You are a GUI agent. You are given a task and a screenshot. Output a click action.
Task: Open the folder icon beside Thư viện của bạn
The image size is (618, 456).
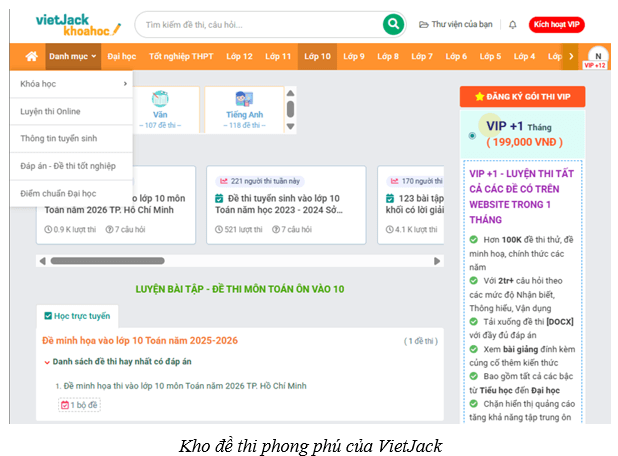[x=423, y=25]
